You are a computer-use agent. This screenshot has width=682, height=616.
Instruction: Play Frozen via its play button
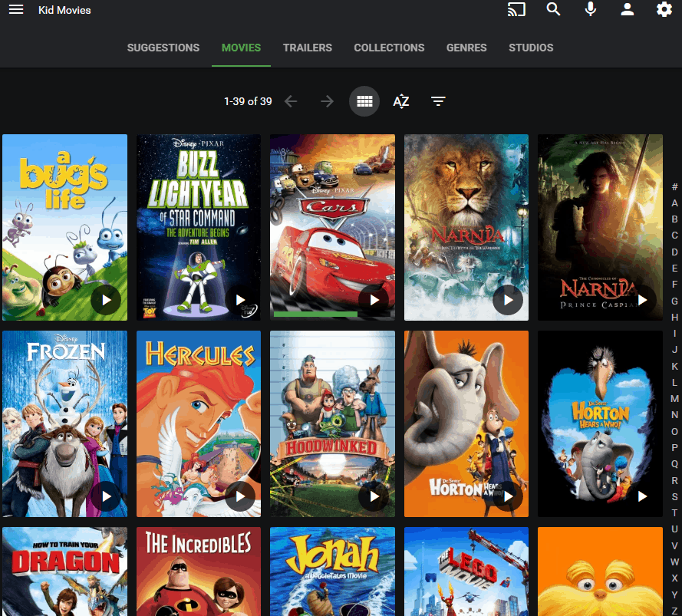(106, 496)
